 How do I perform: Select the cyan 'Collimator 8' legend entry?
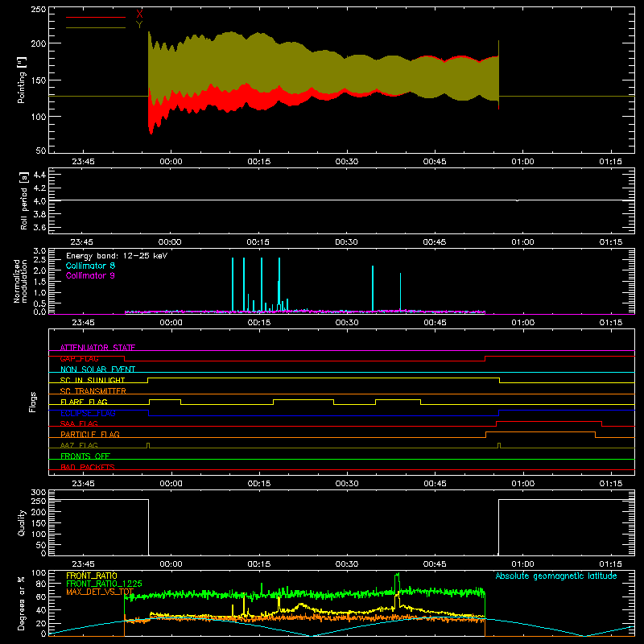[x=90, y=266]
